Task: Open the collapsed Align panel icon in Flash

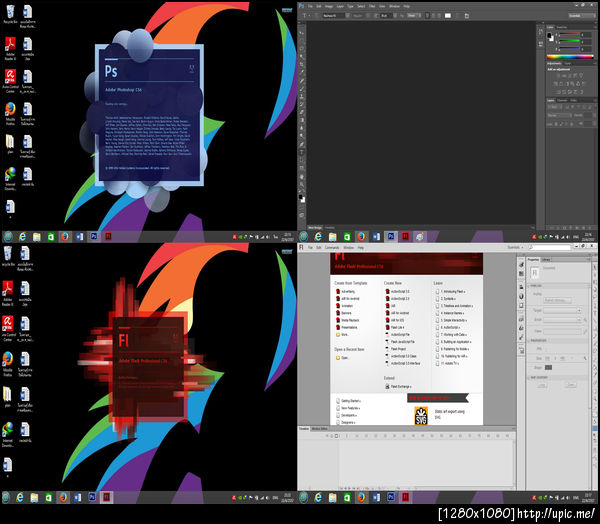Action: [x=521, y=287]
